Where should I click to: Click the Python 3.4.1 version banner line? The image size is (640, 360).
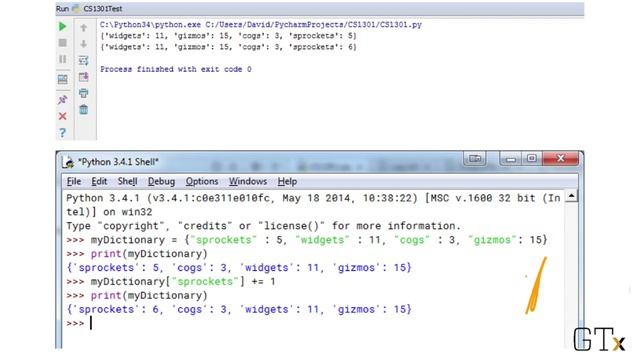313,198
